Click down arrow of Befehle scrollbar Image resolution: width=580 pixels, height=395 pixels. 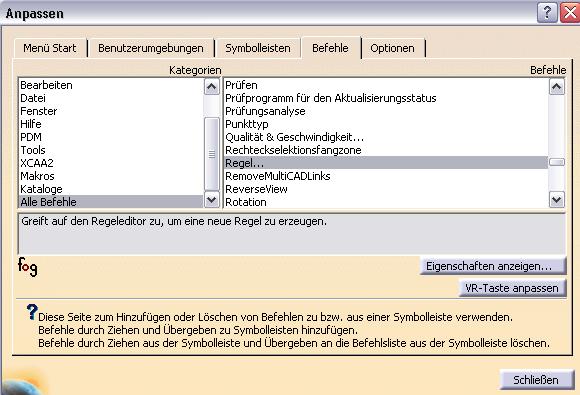[557, 200]
